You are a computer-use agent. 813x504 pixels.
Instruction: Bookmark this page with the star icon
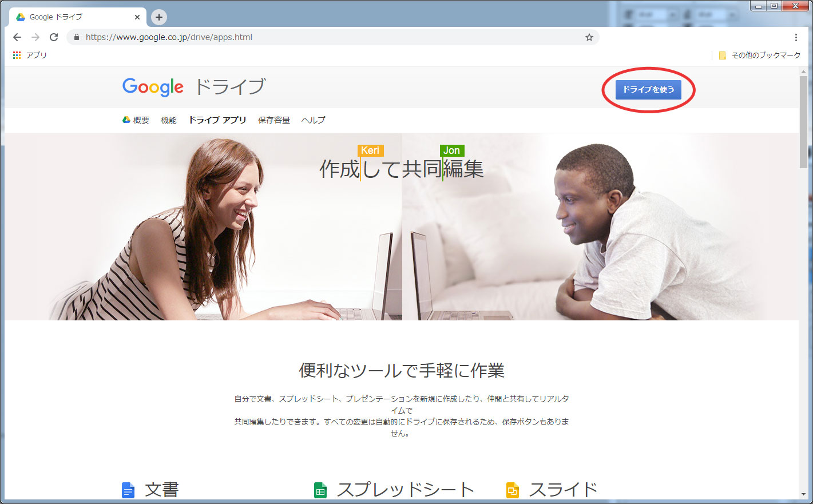click(x=589, y=37)
